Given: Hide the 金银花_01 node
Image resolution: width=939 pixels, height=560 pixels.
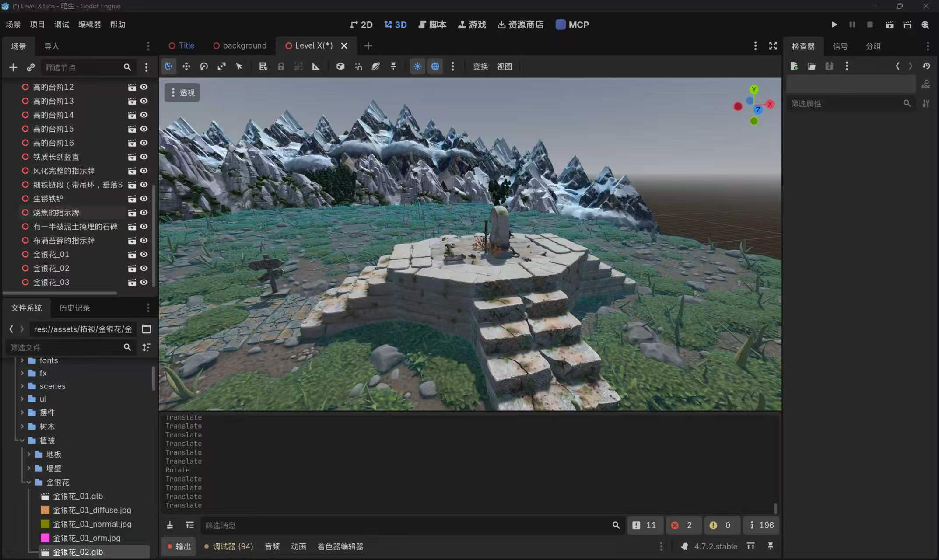Looking at the screenshot, I should point(144,254).
